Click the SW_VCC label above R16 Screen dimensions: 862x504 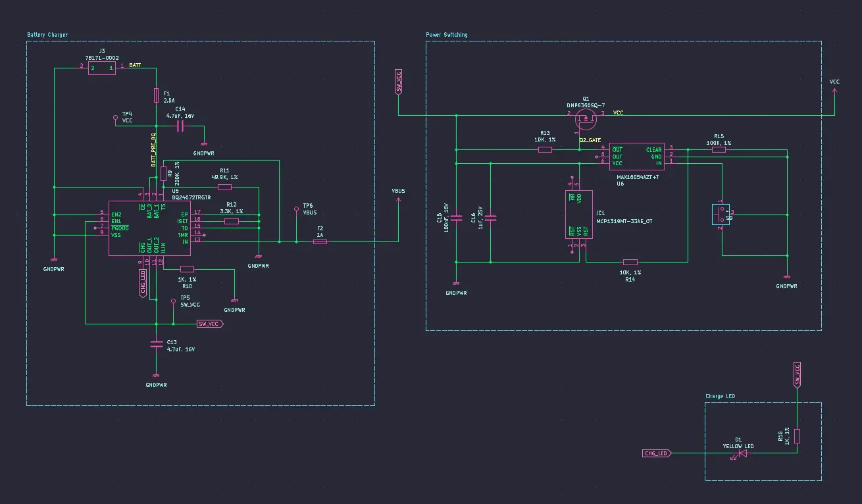[x=797, y=374]
